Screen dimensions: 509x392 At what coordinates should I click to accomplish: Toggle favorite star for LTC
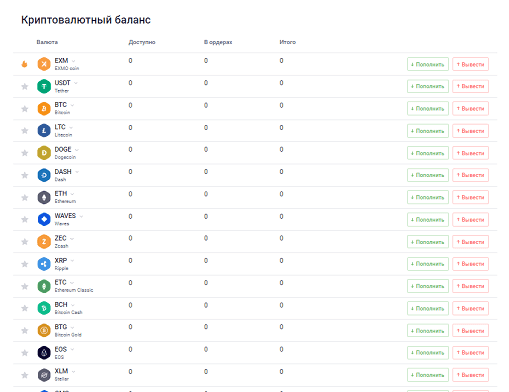point(25,131)
